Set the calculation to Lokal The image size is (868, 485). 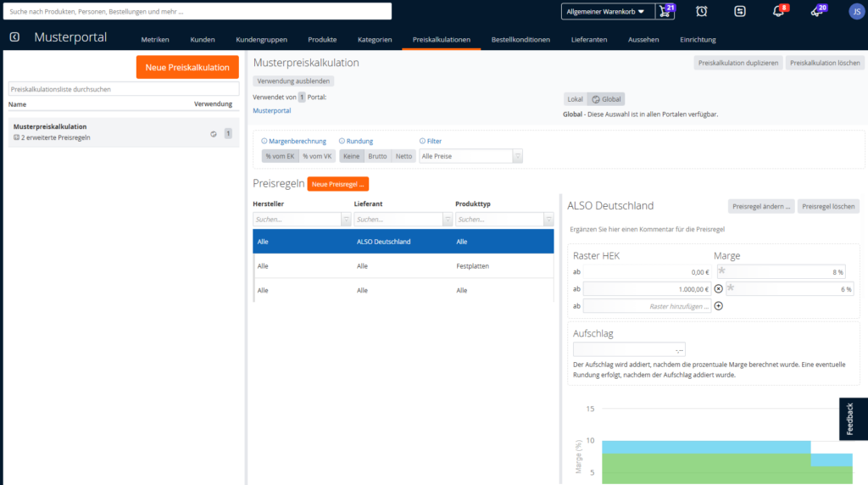tap(576, 99)
